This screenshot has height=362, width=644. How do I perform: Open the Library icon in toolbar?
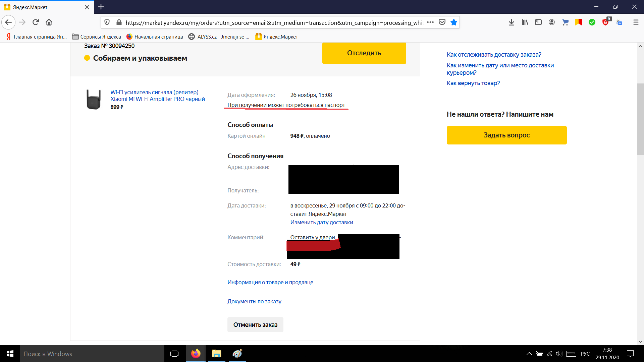[525, 22]
